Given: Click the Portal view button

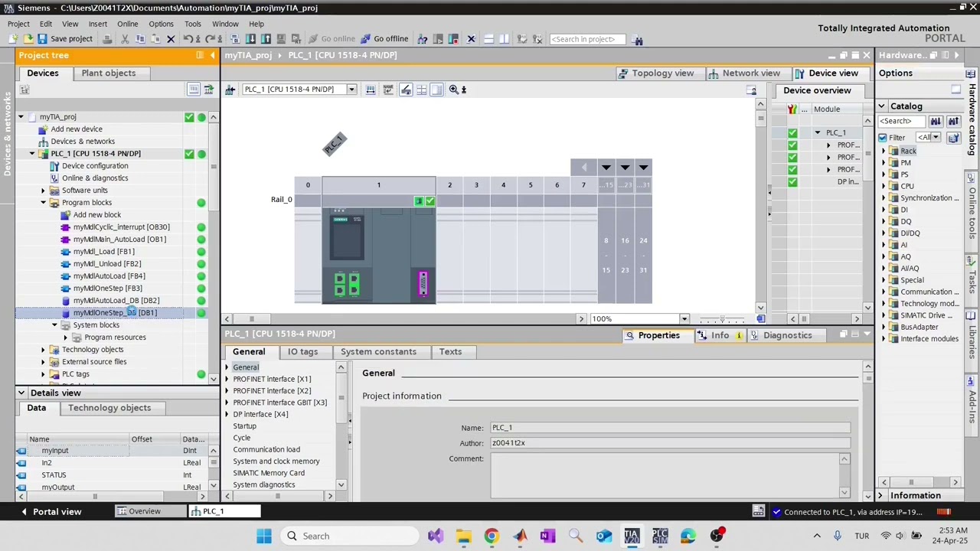Looking at the screenshot, I should [51, 511].
